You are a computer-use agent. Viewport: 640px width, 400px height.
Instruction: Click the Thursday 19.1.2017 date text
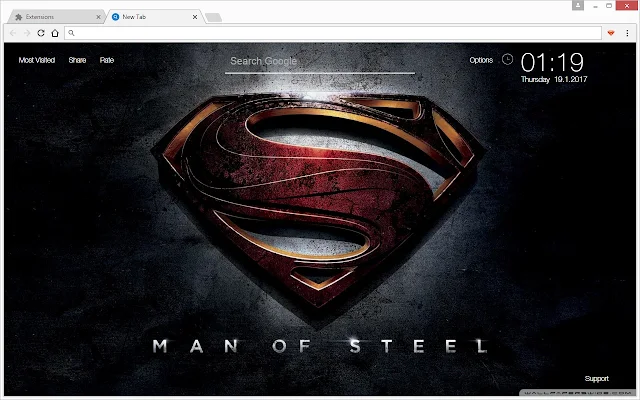tap(554, 79)
